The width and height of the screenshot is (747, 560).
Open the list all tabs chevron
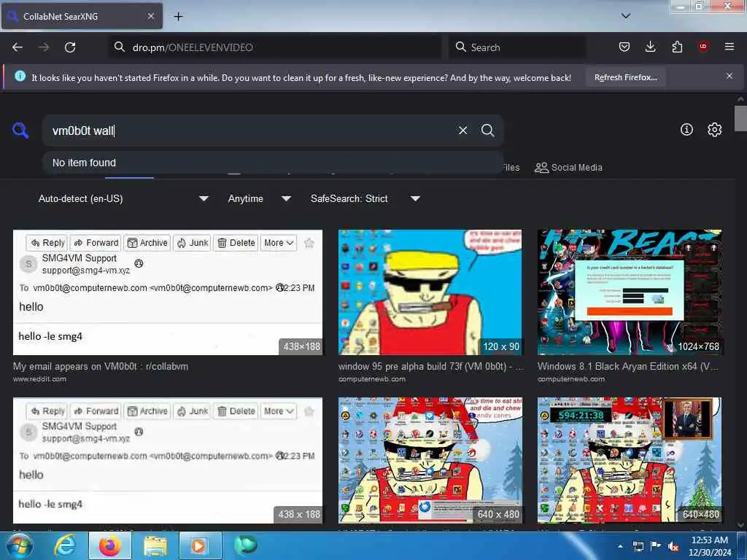(x=626, y=16)
